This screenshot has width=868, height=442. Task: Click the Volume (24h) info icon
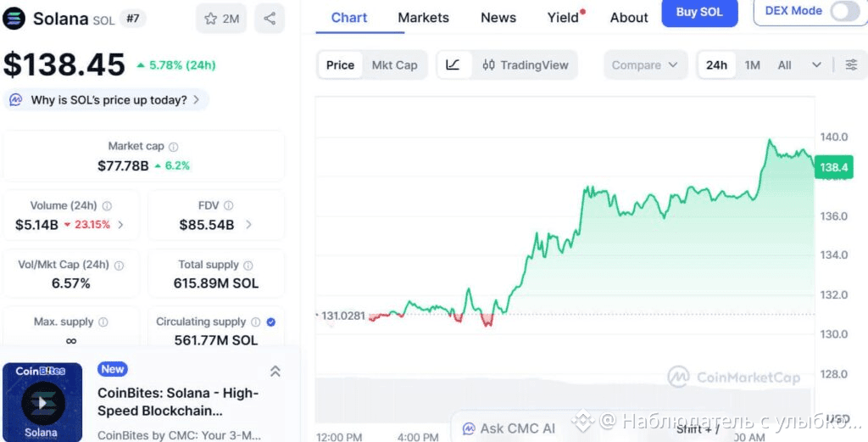(107, 205)
